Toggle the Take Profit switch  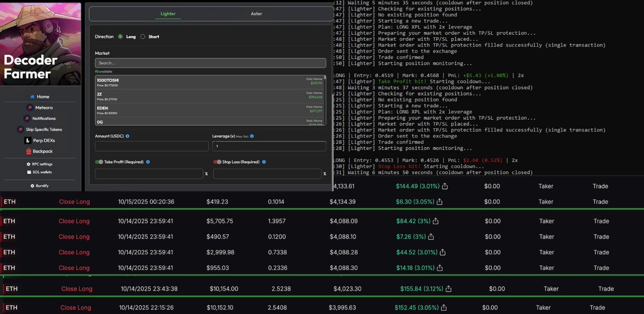pyautogui.click(x=99, y=162)
